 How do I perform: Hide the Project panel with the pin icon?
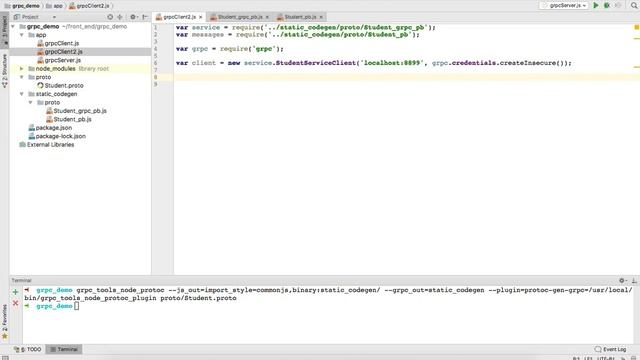144,17
